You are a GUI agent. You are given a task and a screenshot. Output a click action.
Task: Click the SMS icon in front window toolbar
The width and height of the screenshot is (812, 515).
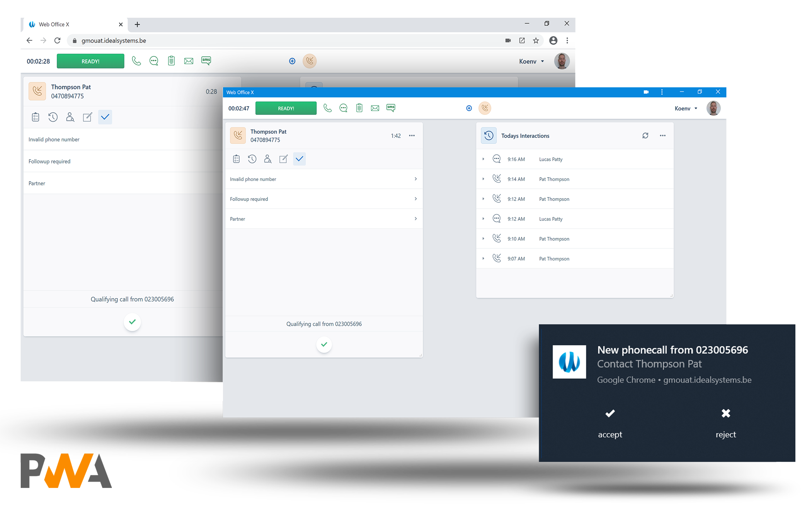(x=391, y=108)
